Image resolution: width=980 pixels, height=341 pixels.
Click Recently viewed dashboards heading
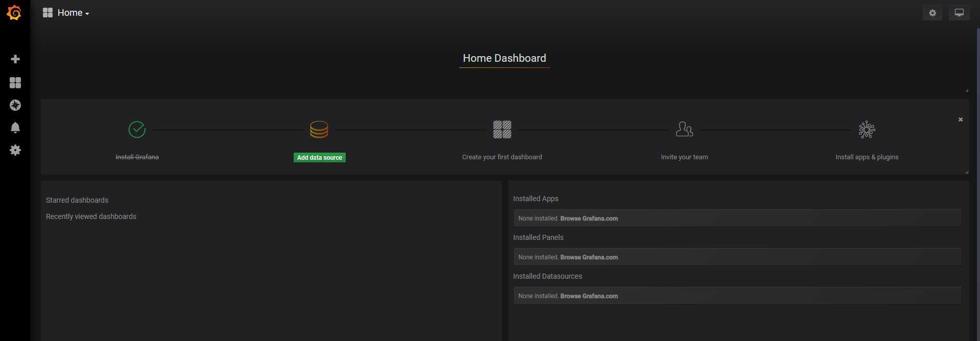(x=91, y=216)
